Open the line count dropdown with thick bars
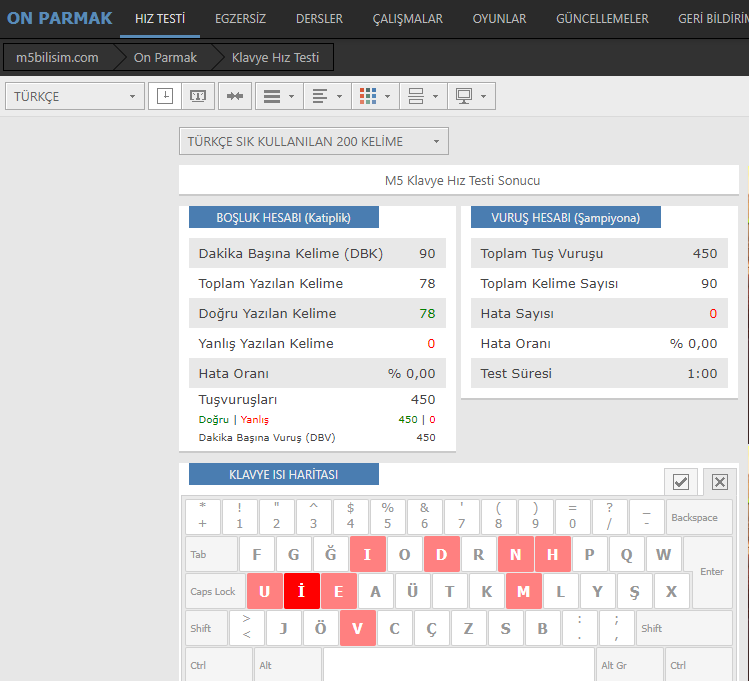The image size is (749, 681). point(279,96)
